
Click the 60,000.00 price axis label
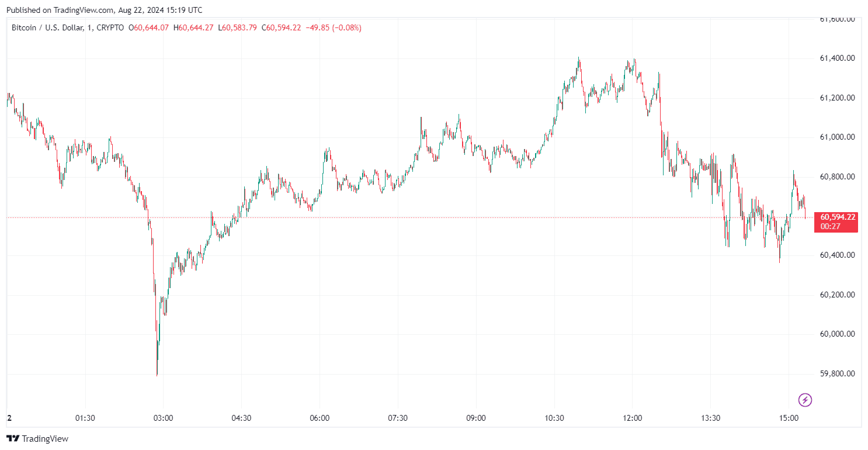(x=838, y=334)
